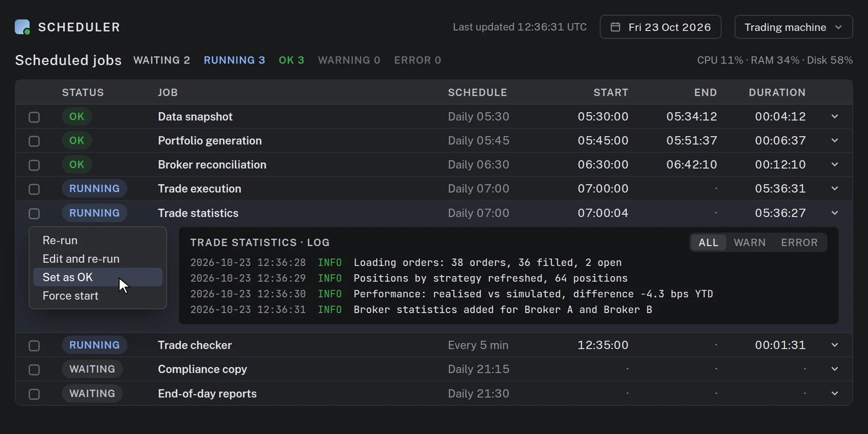Expand the Data snapshot row chevron
The height and width of the screenshot is (434, 868).
(835, 116)
